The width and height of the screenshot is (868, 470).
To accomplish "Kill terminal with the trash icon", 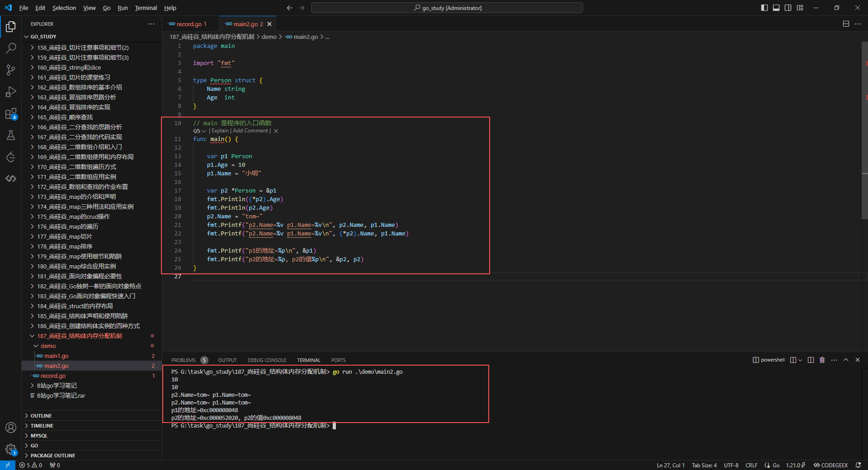I will click(x=822, y=360).
